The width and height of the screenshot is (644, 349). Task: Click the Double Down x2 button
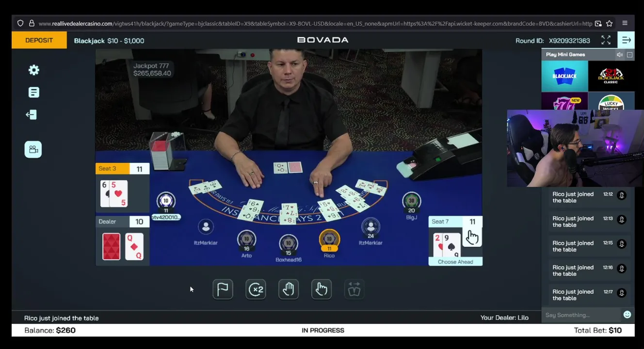[x=256, y=289]
